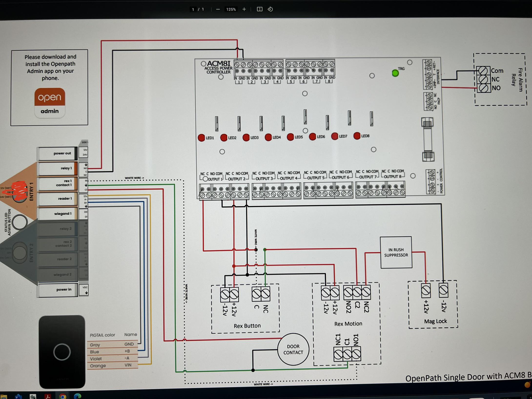Image resolution: width=532 pixels, height=399 pixels.
Task: Zoom out using the minus button
Action: tap(217, 9)
